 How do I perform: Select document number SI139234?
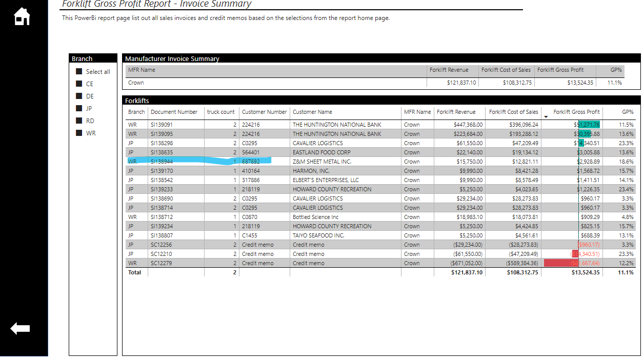162,226
